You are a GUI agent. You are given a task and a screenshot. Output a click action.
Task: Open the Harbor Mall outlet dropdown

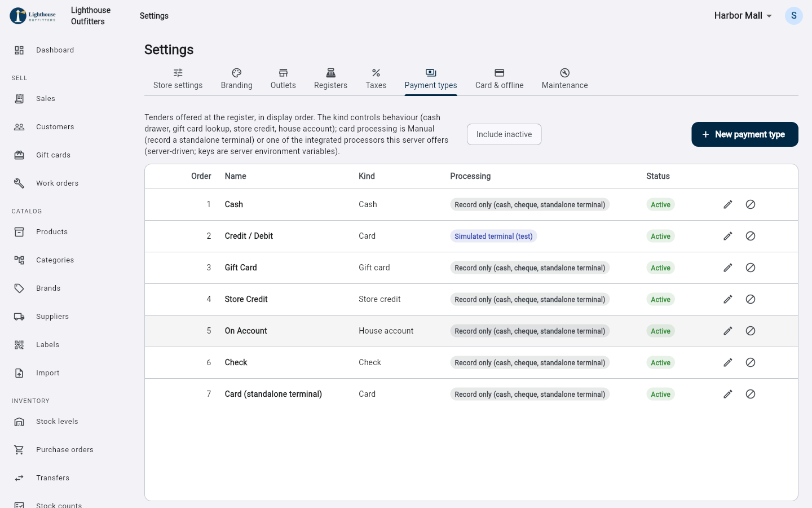pyautogui.click(x=743, y=16)
